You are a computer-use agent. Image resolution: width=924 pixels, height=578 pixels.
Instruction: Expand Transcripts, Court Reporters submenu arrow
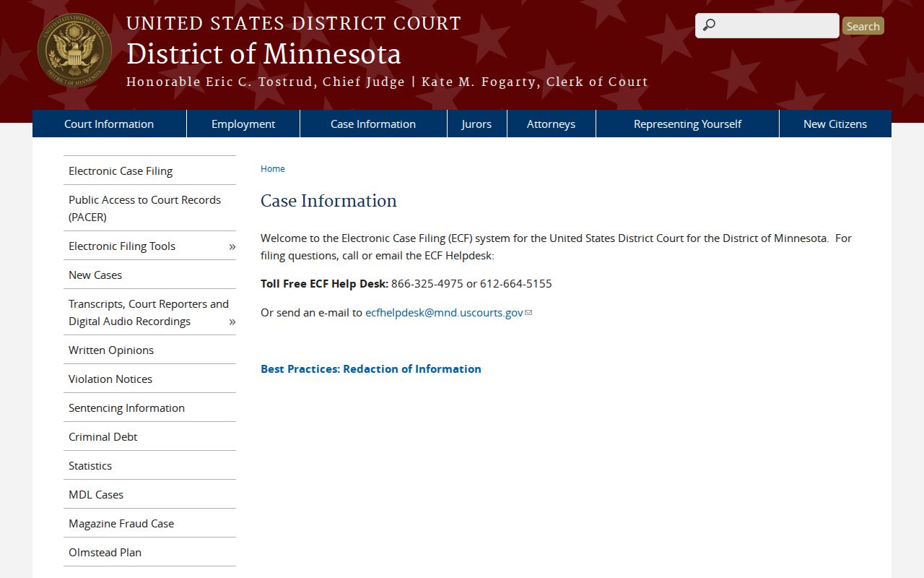click(x=232, y=322)
